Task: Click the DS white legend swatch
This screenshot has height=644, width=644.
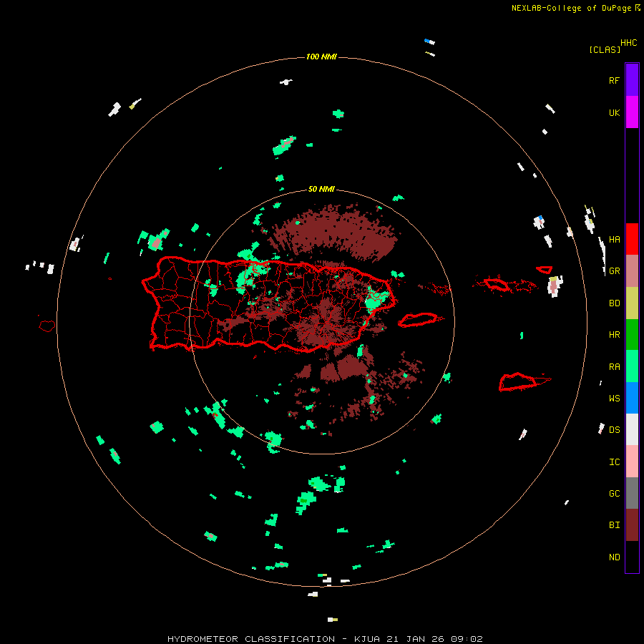Action: pyautogui.click(x=632, y=429)
